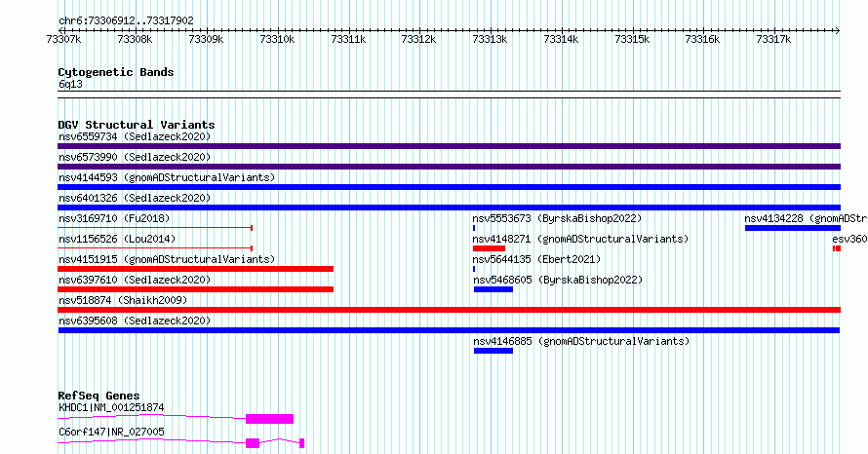Click nsv5553673 (ByrskaBishop2022) label
The width and height of the screenshot is (868, 454).
[x=557, y=218]
